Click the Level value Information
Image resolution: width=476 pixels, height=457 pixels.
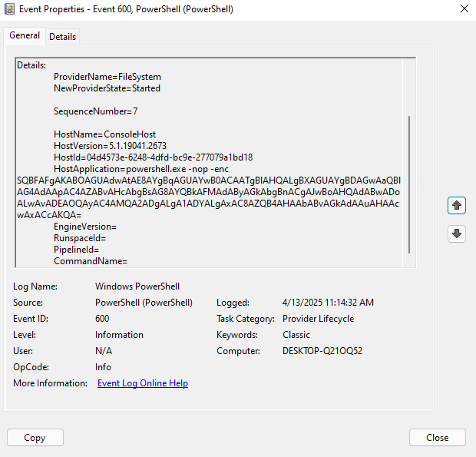[x=119, y=335]
